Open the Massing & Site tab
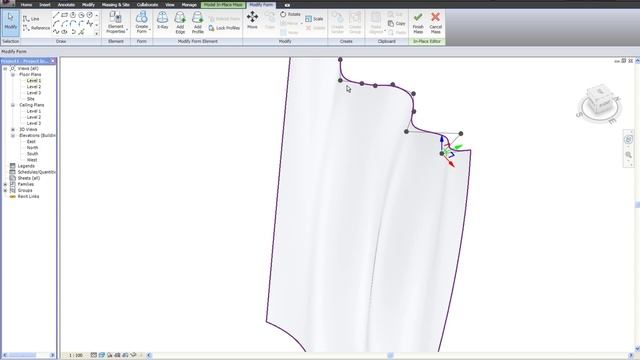 (x=116, y=5)
